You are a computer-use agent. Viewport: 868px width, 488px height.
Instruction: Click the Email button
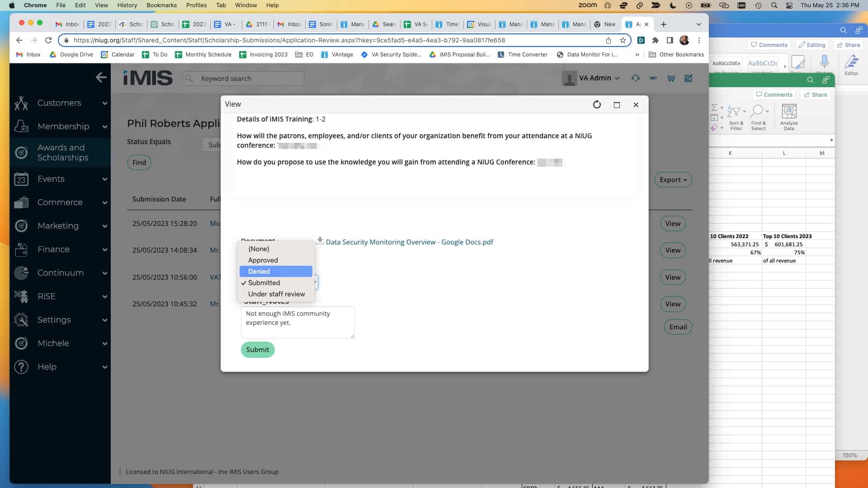[678, 327]
